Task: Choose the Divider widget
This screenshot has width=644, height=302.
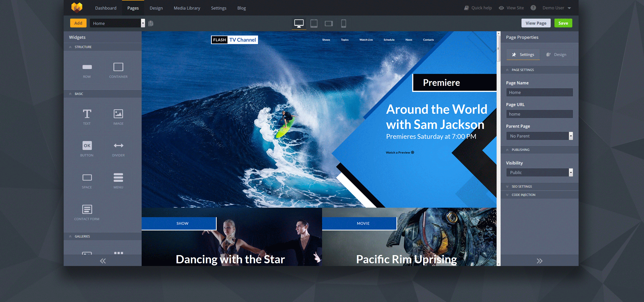Action: pos(118,149)
